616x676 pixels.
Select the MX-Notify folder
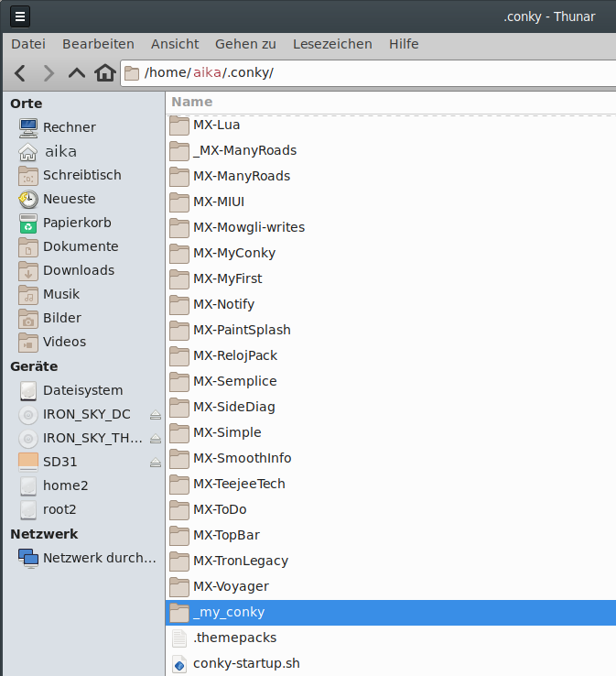[391, 305]
